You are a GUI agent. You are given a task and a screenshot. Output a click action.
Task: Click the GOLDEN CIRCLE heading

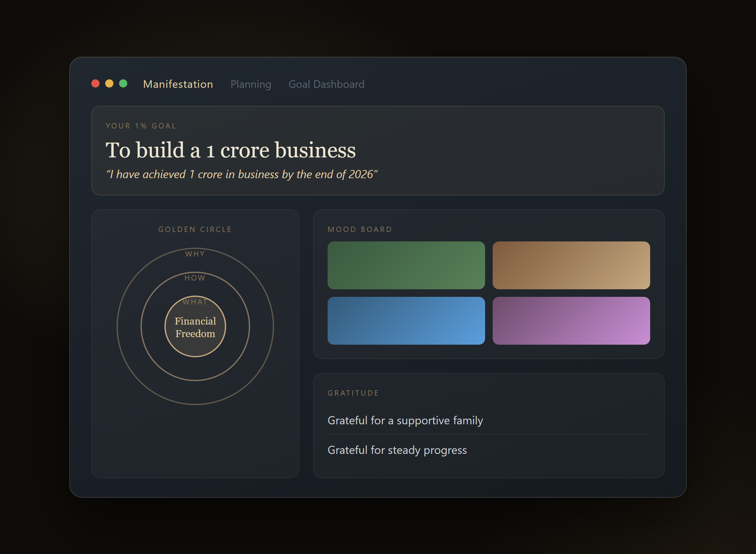[x=195, y=229]
